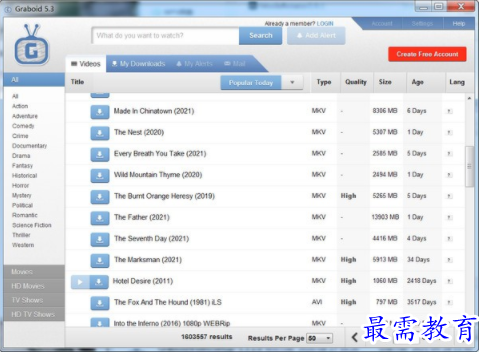
Task: Select the Comedy genre
Action: click(23, 126)
